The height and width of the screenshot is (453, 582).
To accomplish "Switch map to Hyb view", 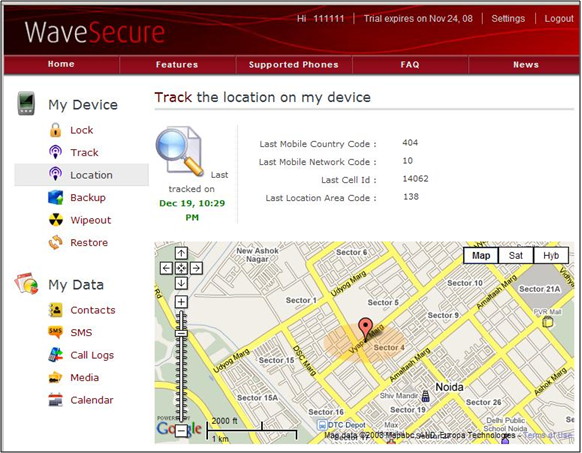I will click(x=551, y=255).
